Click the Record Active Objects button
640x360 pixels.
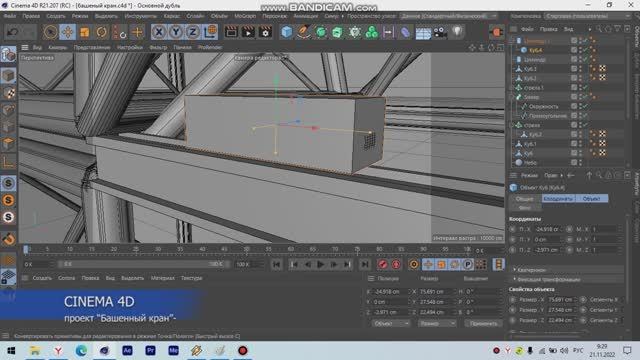click(382, 264)
